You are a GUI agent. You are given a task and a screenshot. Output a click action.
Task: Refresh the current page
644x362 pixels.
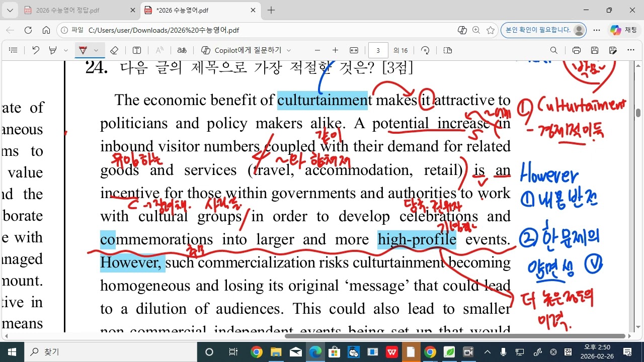pos(28,30)
